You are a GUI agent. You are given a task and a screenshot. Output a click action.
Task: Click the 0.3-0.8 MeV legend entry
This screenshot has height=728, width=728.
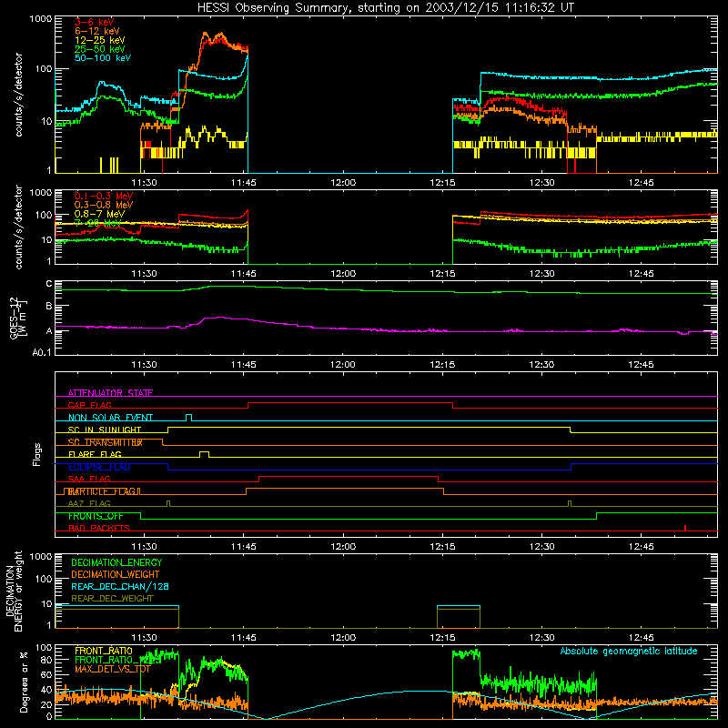point(103,205)
